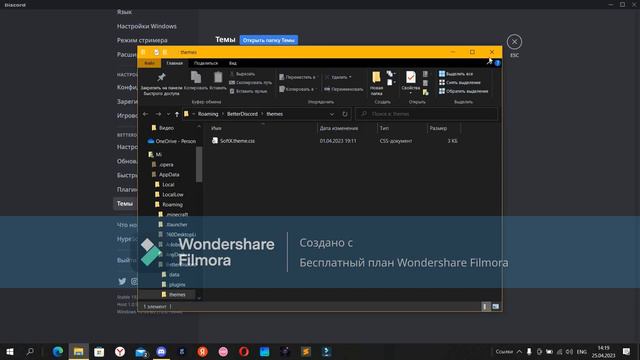
Task: Open File Explorer taskbar icon
Action: click(78, 351)
